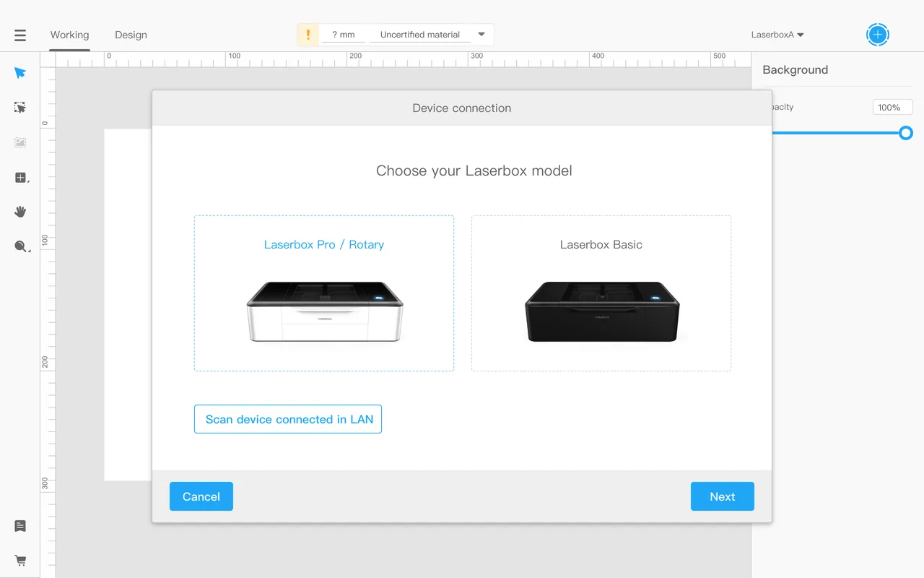The width and height of the screenshot is (924, 578).
Task: Click Scan device connected in LAN
Action: click(288, 419)
